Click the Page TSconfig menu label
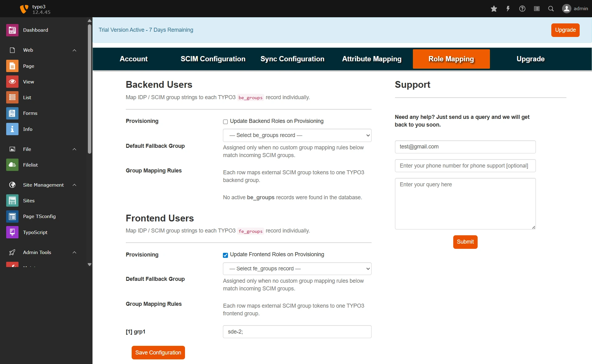The height and width of the screenshot is (364, 592). (39, 216)
